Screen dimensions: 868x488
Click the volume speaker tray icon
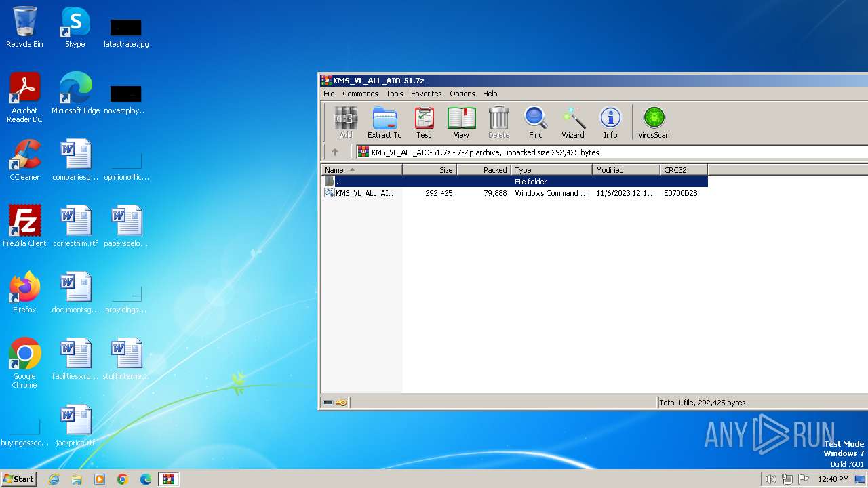(x=770, y=479)
